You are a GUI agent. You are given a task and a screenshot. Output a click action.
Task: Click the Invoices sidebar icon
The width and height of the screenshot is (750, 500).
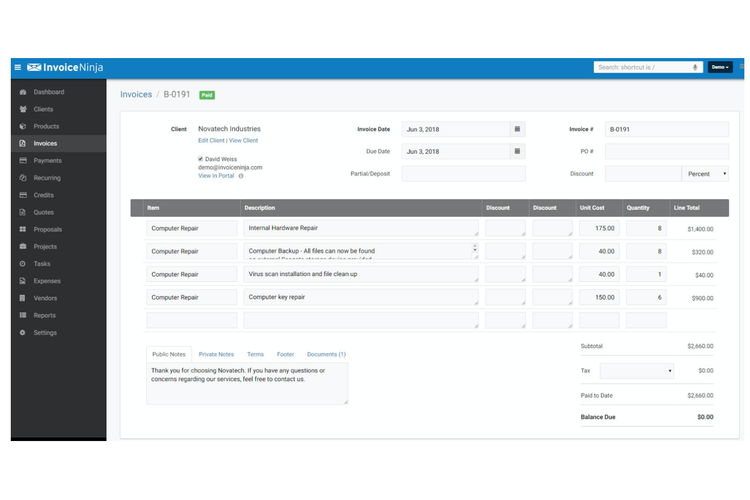tap(22, 144)
